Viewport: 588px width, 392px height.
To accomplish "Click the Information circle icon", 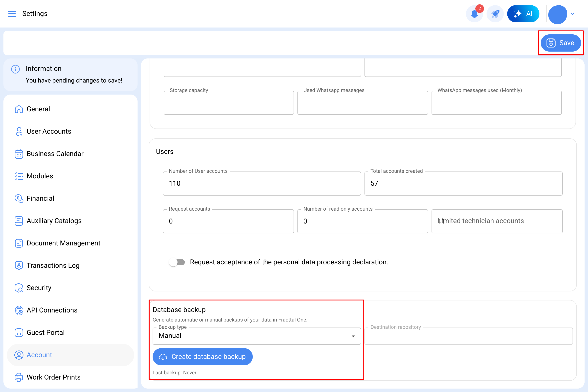I will 15,69.
